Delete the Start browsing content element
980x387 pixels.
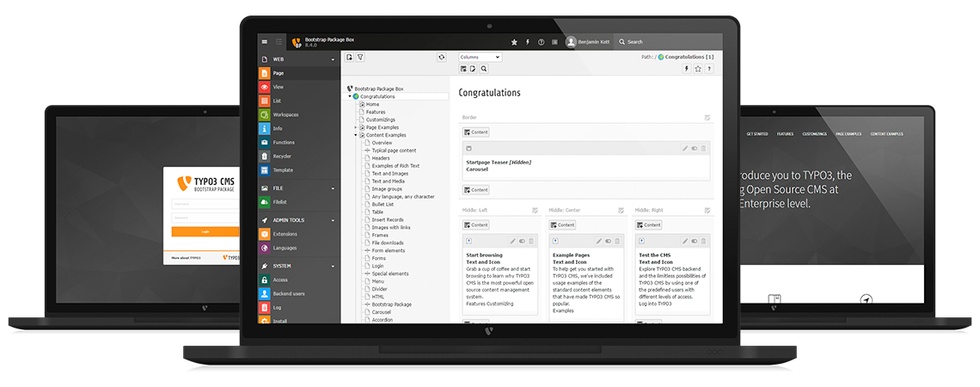click(531, 241)
